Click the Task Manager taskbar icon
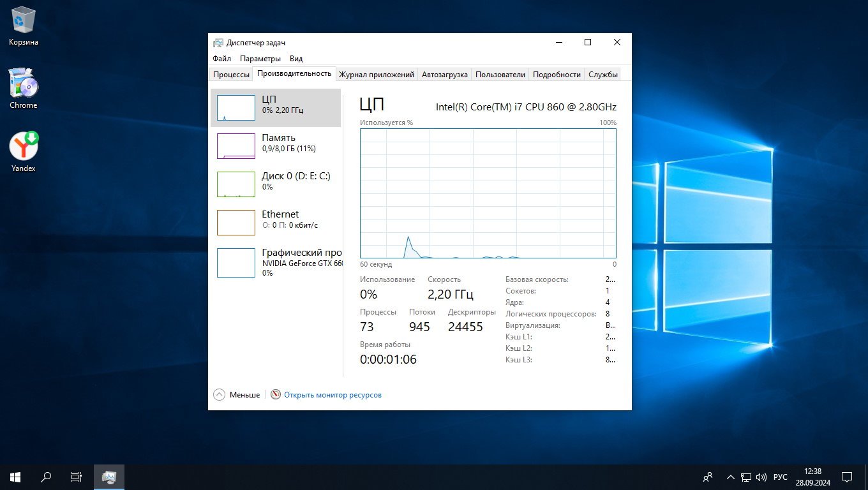This screenshot has width=868, height=490. tap(109, 477)
